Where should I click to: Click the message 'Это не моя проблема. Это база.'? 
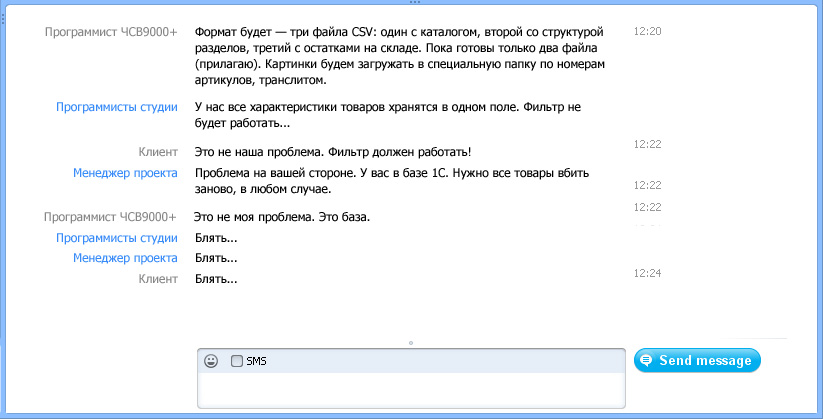click(x=281, y=217)
